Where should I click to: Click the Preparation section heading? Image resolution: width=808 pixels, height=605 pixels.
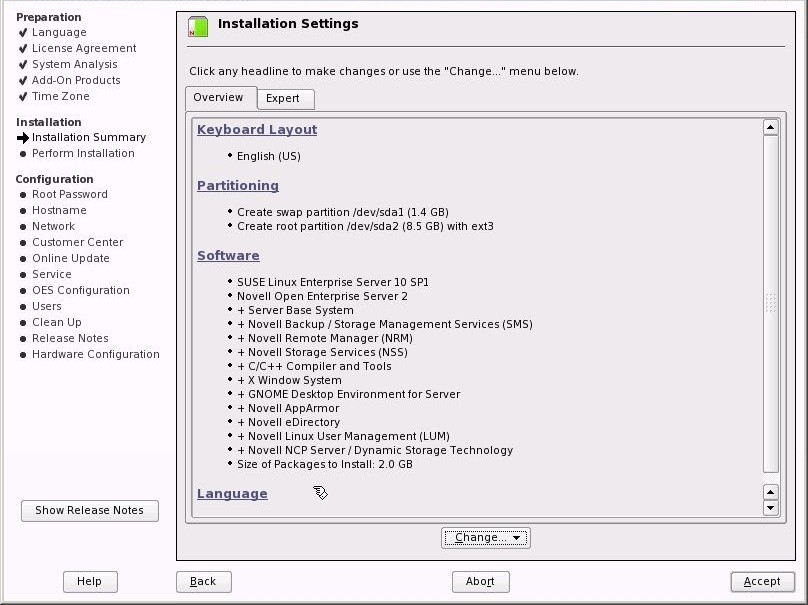48,17
